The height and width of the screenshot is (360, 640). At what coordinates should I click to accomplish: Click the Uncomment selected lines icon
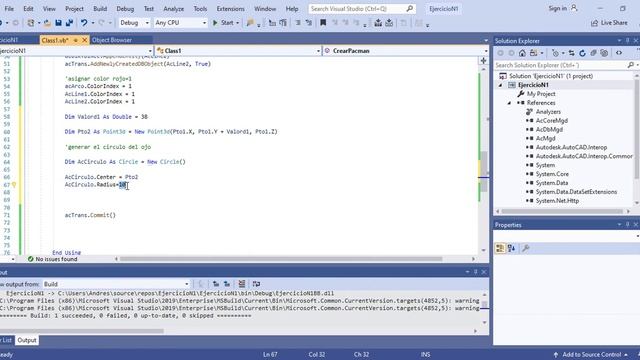[309, 23]
